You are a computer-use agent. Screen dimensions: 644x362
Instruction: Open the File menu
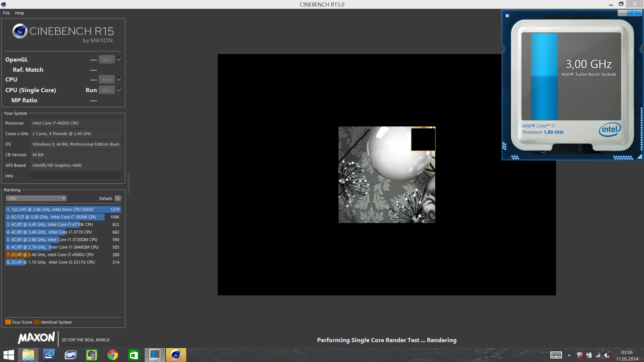(x=6, y=13)
